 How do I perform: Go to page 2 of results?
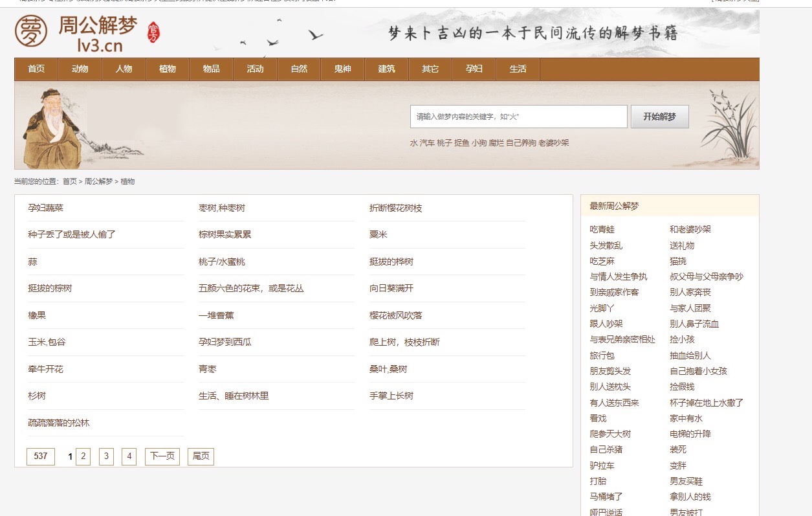tap(83, 456)
